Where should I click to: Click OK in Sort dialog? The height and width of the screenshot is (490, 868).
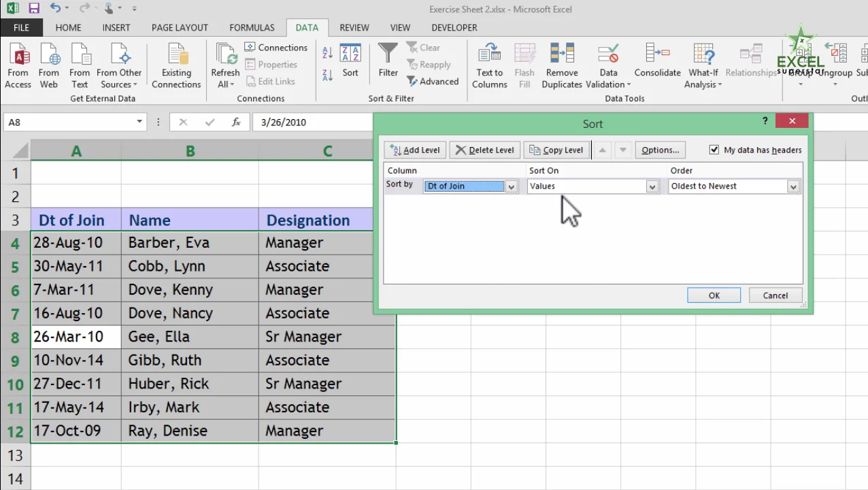point(714,295)
